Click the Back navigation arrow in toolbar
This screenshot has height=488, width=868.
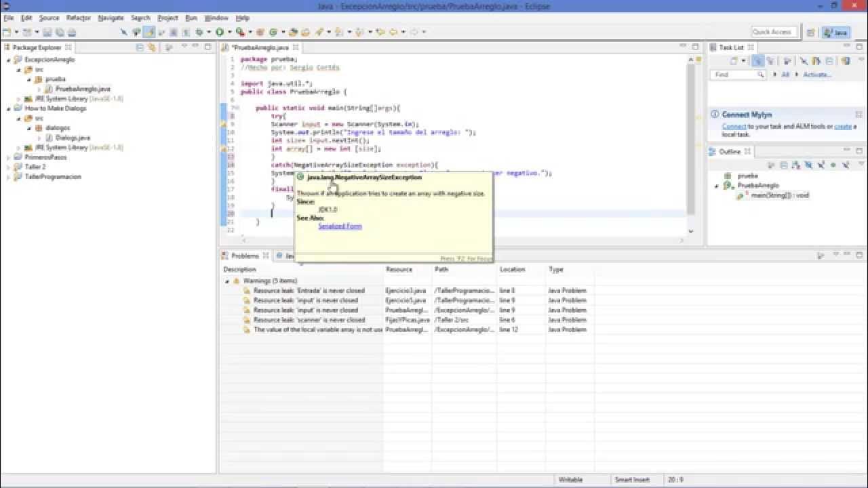[393, 32]
